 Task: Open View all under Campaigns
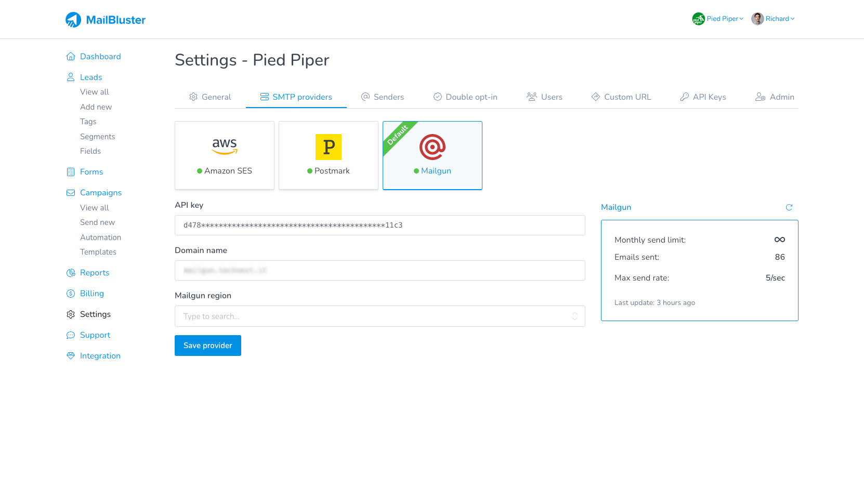pos(95,207)
